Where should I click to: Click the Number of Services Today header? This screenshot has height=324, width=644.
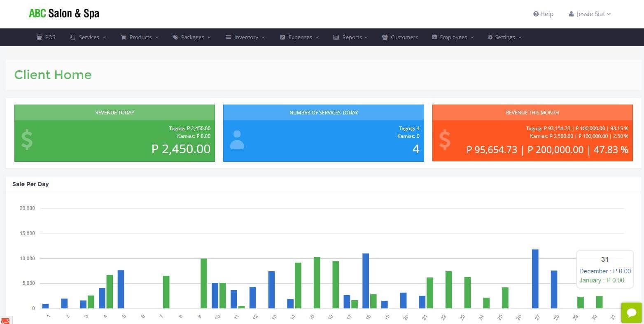coord(324,112)
